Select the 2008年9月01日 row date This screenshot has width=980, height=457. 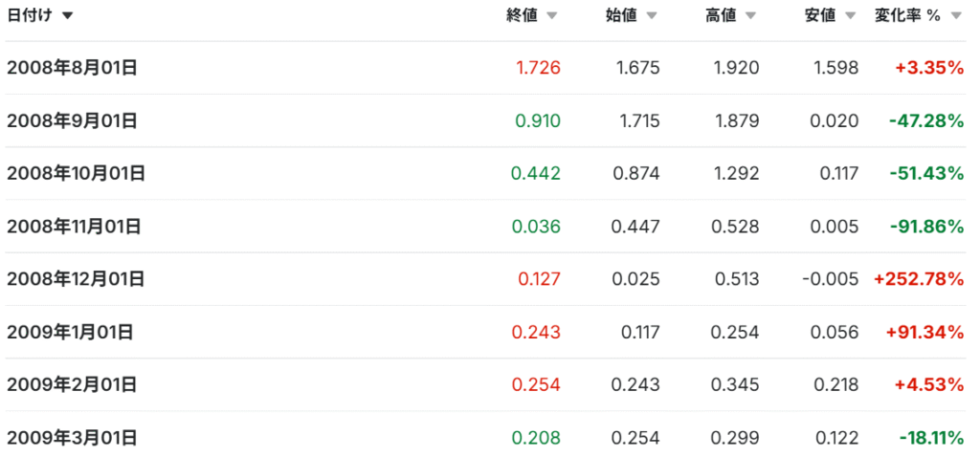tap(72, 120)
